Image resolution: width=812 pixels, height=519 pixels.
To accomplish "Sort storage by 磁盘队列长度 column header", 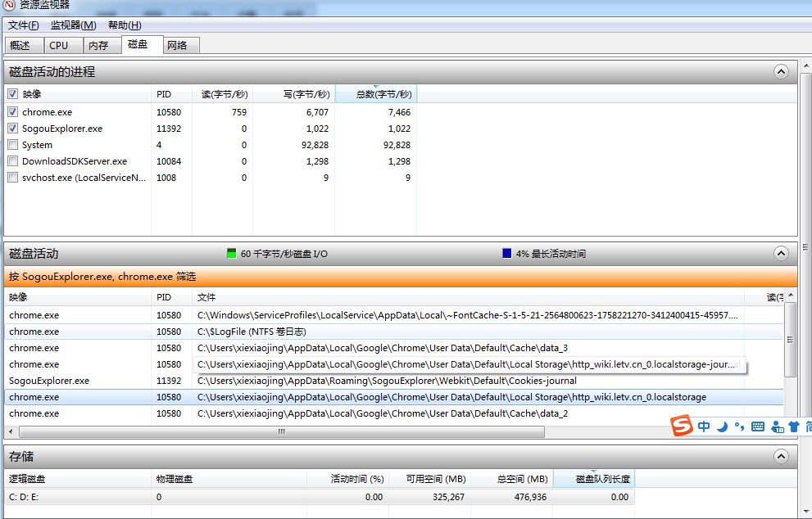I will [x=594, y=479].
